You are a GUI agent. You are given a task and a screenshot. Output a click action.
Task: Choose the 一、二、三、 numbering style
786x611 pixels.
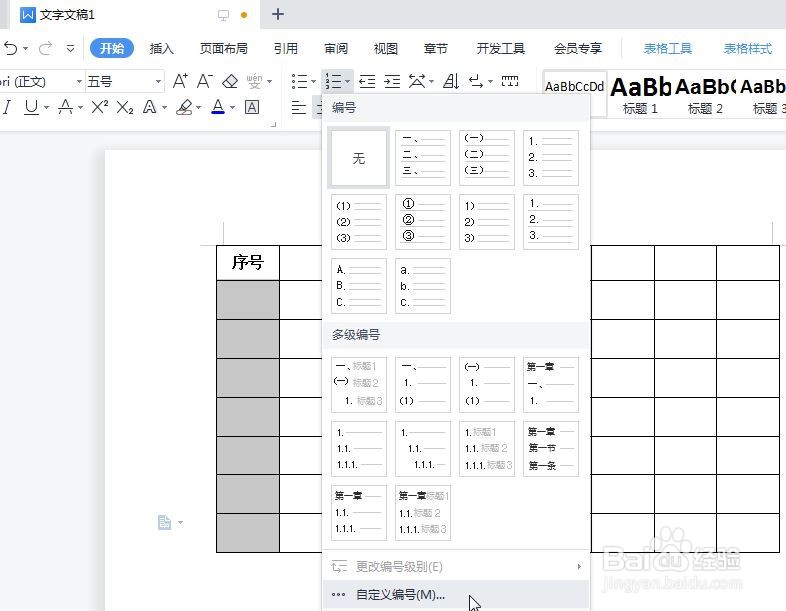click(423, 158)
